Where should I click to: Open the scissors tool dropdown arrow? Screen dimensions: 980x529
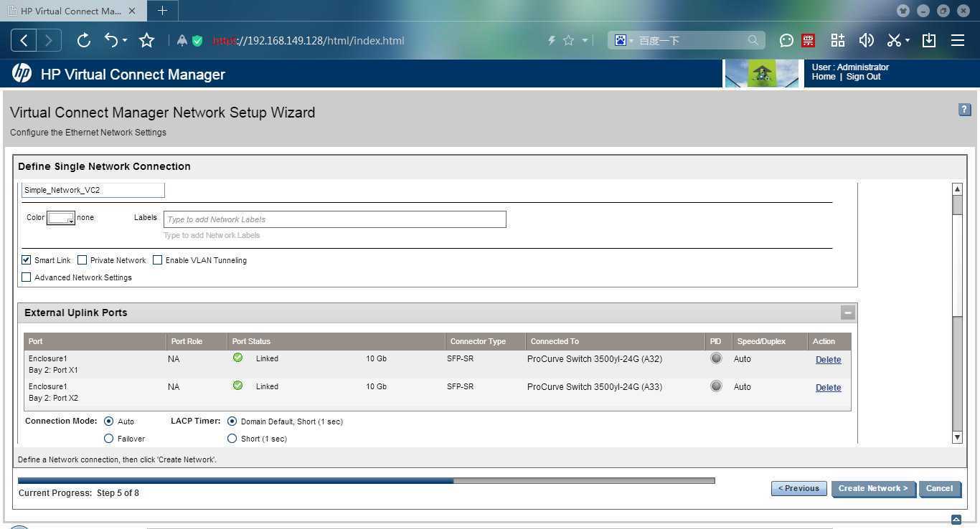pyautogui.click(x=907, y=41)
